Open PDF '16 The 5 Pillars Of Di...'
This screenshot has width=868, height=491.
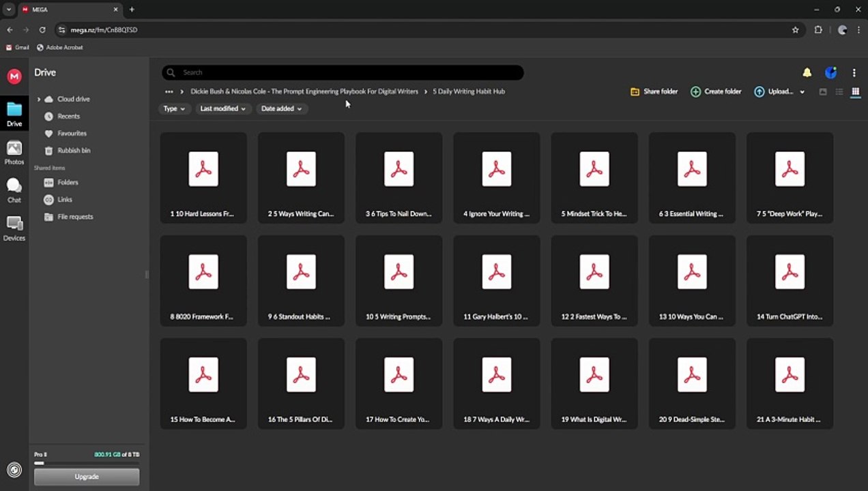coord(301,383)
